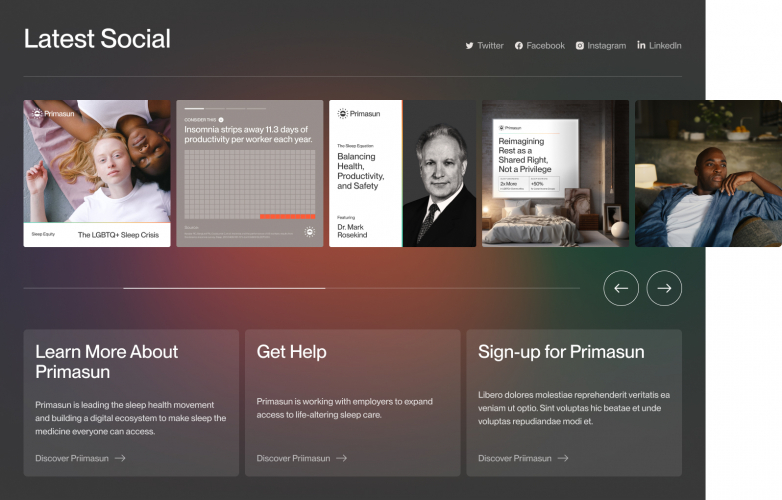The image size is (782, 500).
Task: Open the Instagram text link
Action: [x=606, y=46]
